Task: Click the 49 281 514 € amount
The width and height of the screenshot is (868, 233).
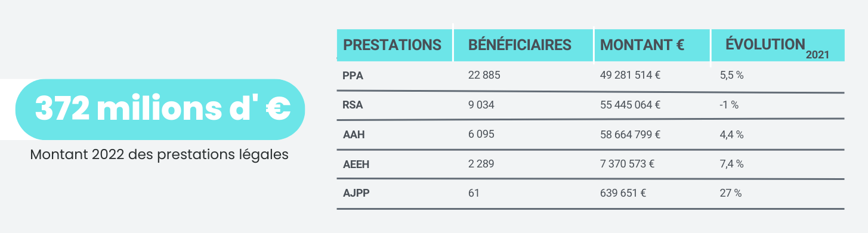Action: coord(630,76)
